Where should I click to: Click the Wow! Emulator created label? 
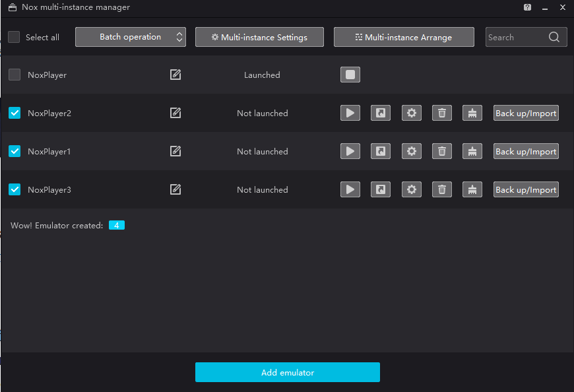tap(57, 226)
